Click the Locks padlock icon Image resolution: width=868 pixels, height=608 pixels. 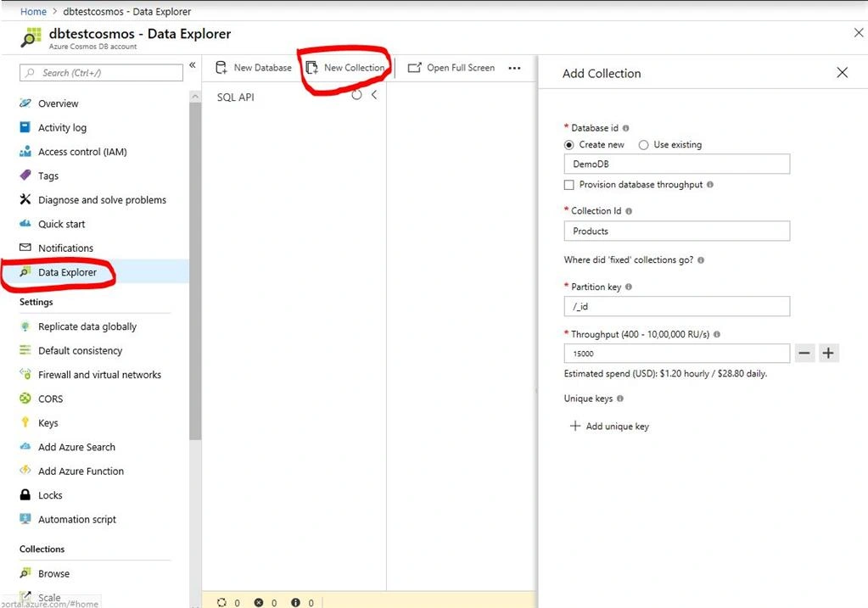(25, 494)
